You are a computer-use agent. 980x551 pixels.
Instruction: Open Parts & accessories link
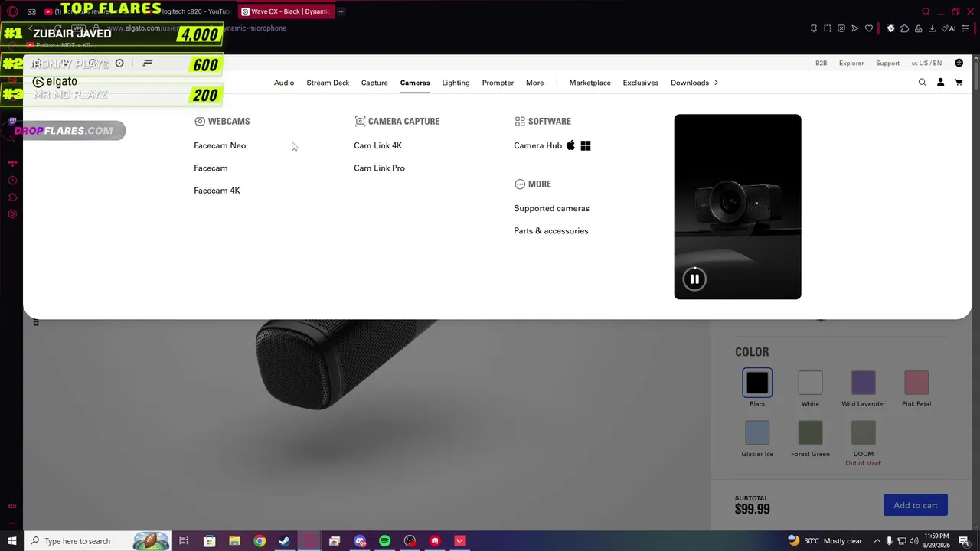coord(551,231)
